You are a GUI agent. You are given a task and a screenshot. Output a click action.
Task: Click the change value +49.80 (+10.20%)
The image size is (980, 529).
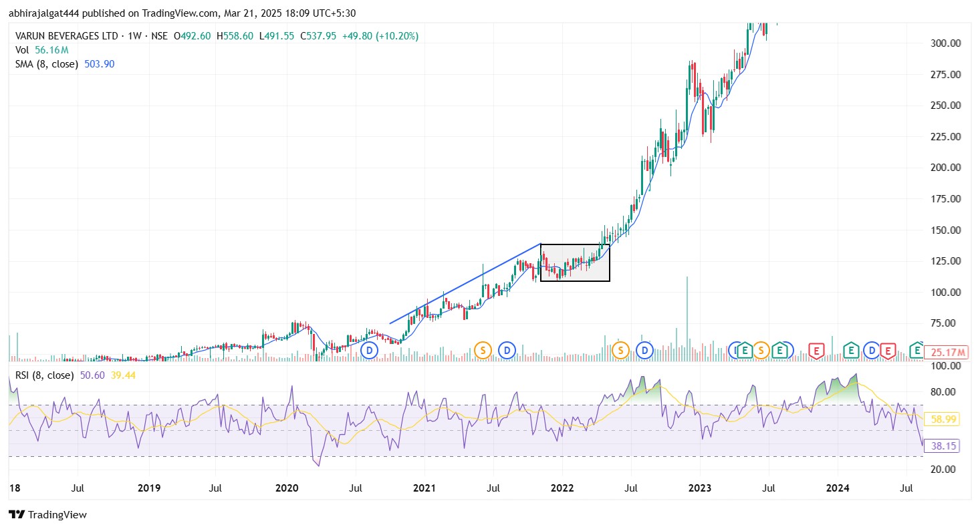pyautogui.click(x=380, y=36)
